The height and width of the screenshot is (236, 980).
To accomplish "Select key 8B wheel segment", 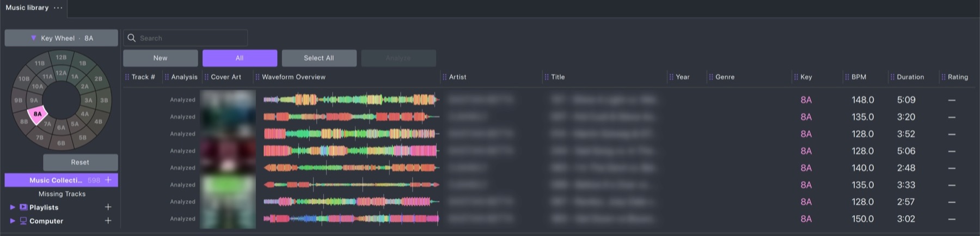I will click(x=24, y=122).
